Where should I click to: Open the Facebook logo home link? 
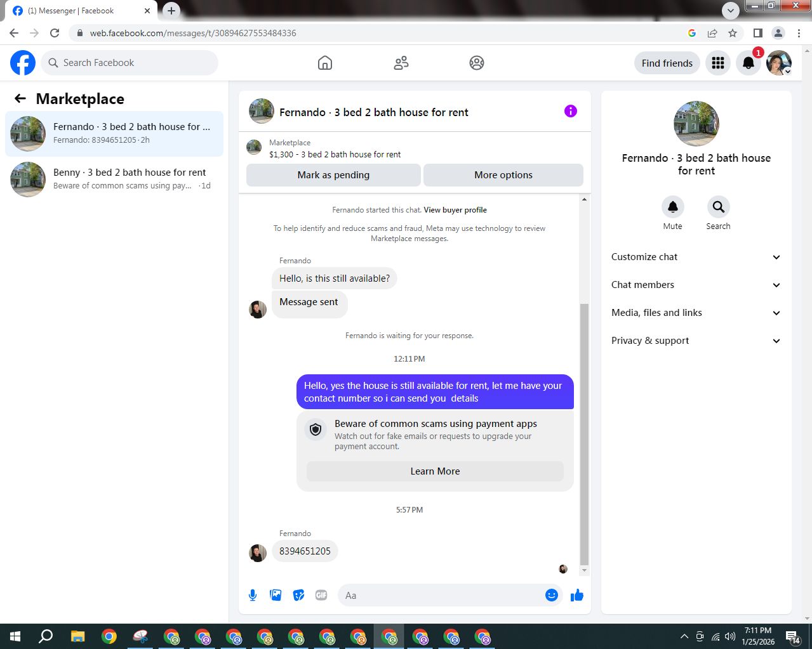(x=23, y=63)
